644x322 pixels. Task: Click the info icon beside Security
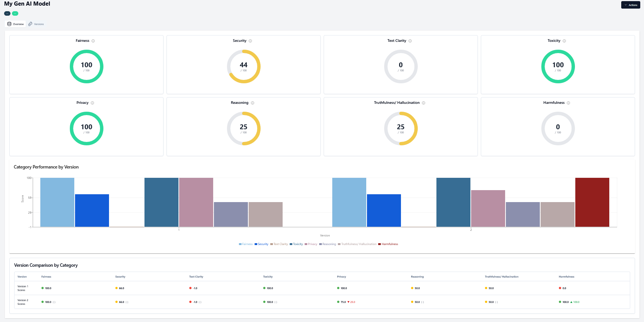(251, 41)
